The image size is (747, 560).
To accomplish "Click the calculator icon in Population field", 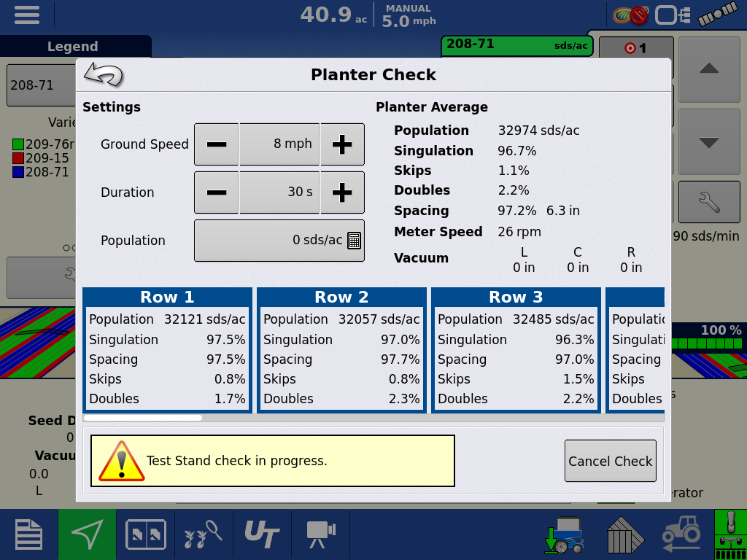I will pos(354,241).
